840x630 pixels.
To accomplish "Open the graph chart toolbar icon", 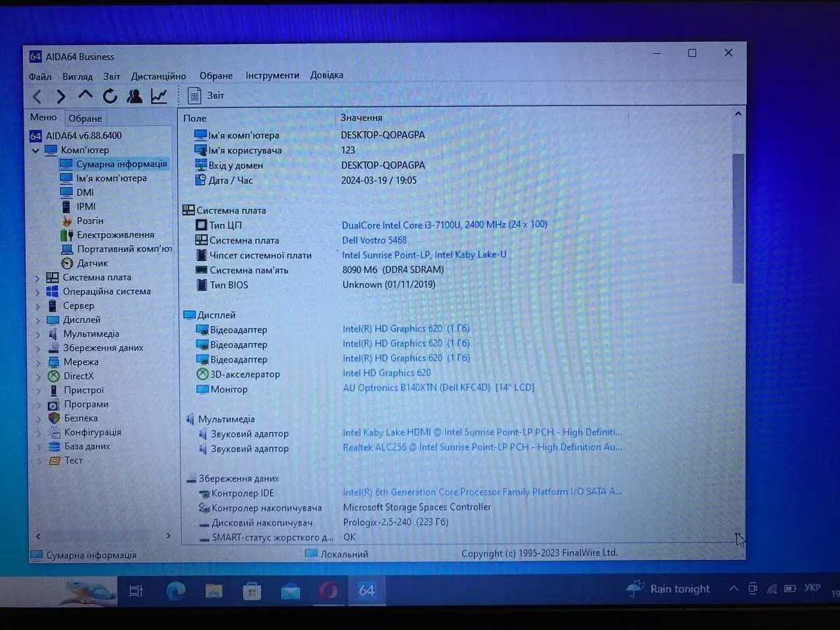I will pos(159,97).
